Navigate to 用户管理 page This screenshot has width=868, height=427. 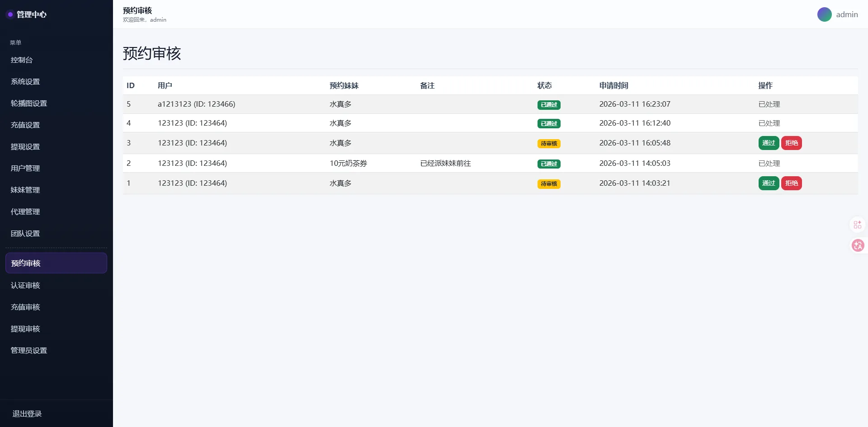coord(25,169)
